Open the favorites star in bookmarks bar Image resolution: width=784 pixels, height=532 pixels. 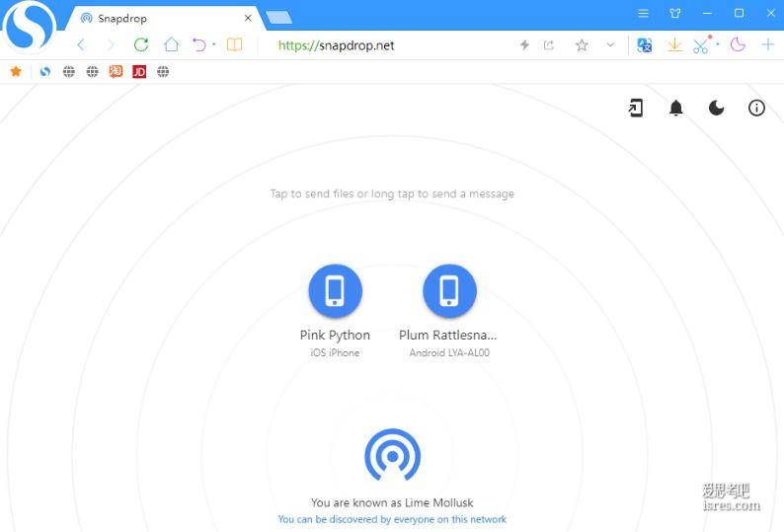click(16, 71)
